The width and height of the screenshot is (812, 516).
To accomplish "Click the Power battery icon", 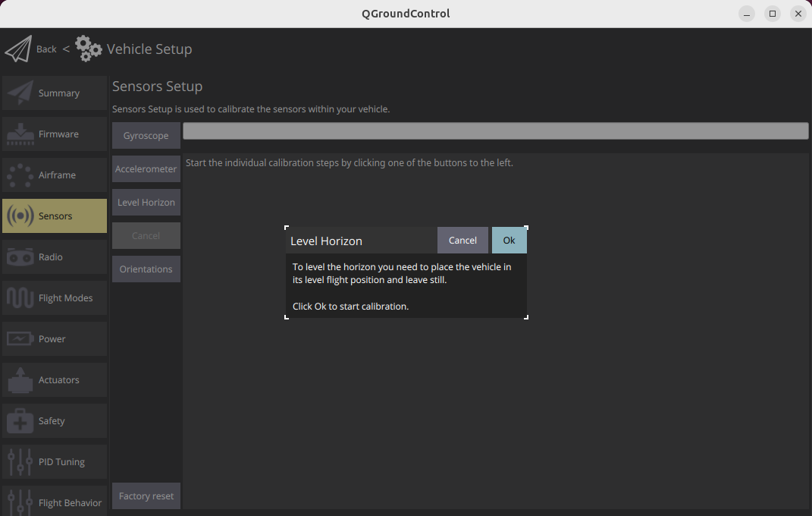I will tap(20, 339).
